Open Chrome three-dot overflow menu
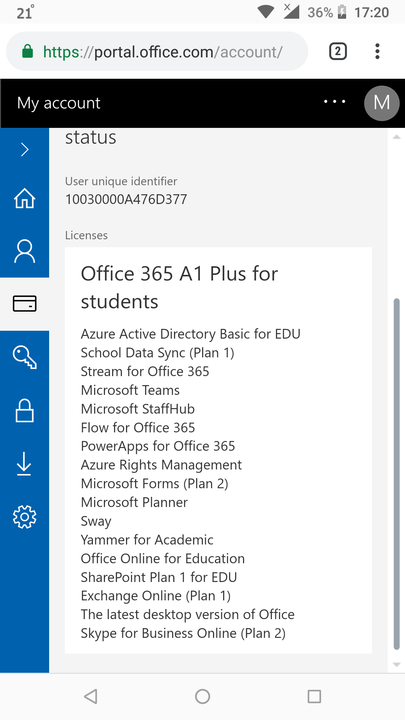The width and height of the screenshot is (405, 720). 377,51
